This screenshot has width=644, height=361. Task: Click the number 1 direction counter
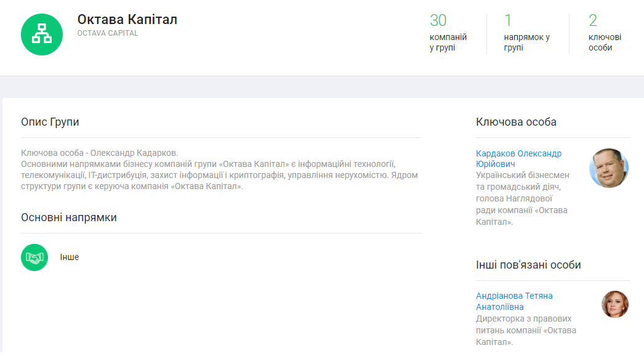(x=508, y=20)
